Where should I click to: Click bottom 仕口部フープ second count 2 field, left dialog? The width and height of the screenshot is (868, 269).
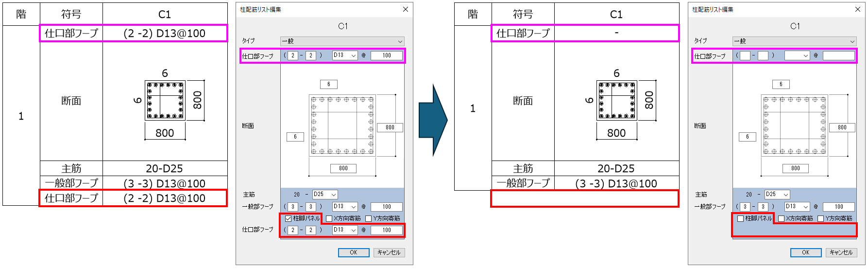[311, 230]
